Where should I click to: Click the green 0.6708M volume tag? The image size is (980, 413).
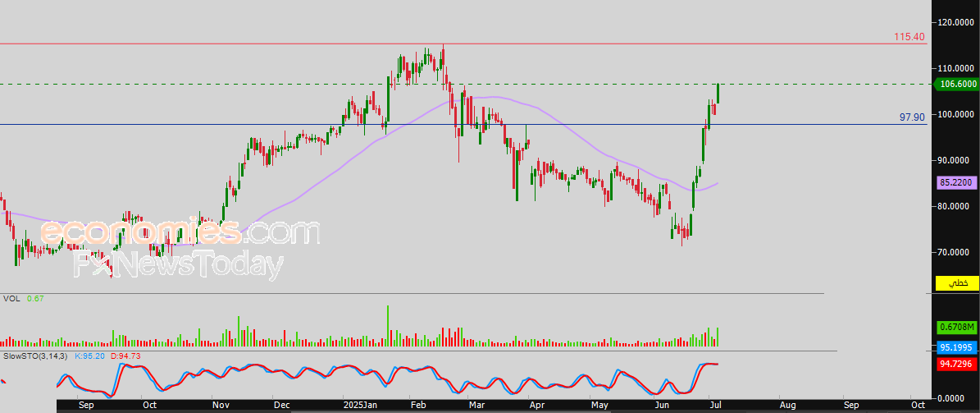[956, 328]
